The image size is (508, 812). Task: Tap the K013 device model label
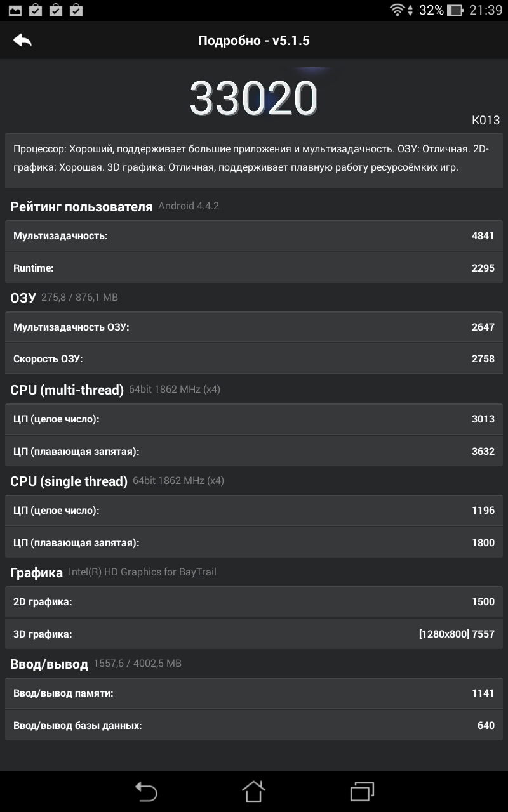click(x=486, y=120)
